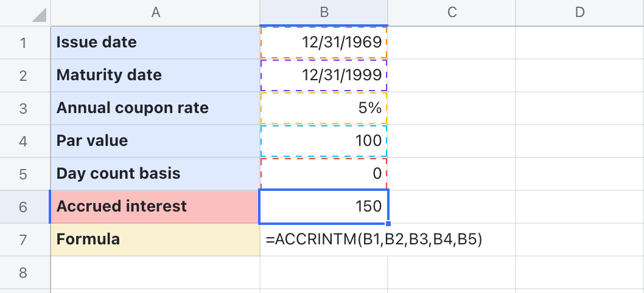Select the 12/31/1999 maturity date cell
The image size is (644, 293).
point(324,75)
